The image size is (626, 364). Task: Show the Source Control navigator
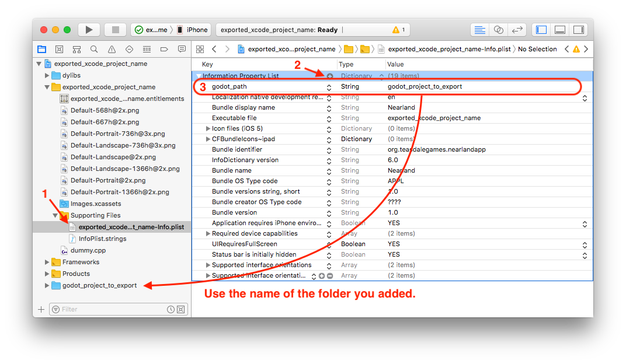[x=59, y=49]
